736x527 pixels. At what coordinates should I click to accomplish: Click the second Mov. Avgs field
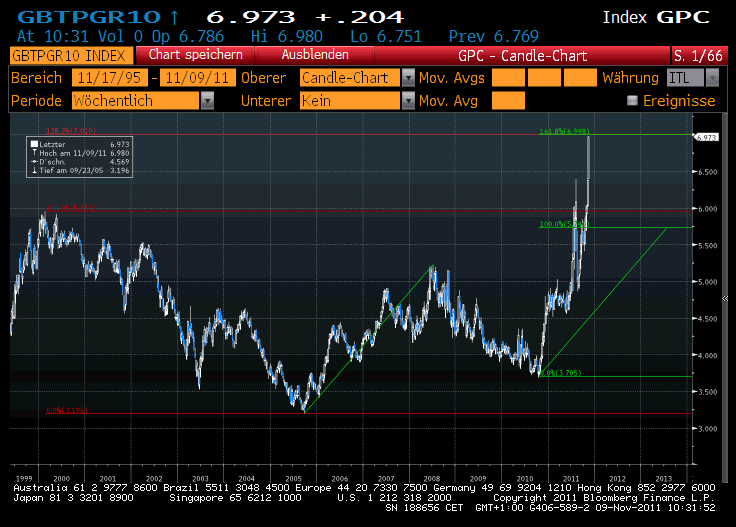pos(544,78)
